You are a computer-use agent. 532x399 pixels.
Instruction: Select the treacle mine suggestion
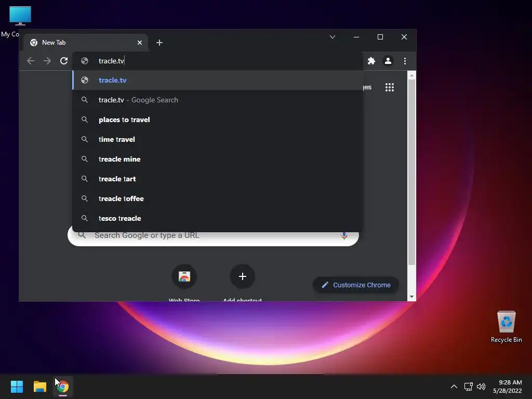[218, 159]
